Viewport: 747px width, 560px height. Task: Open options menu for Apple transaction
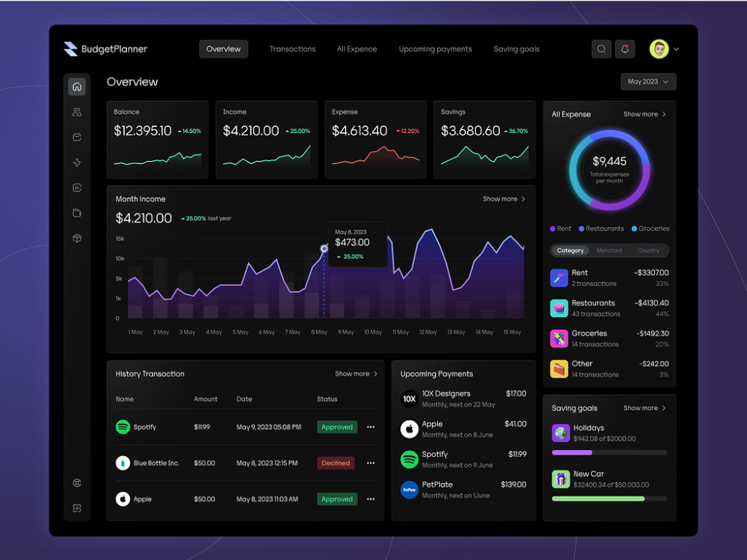371,499
